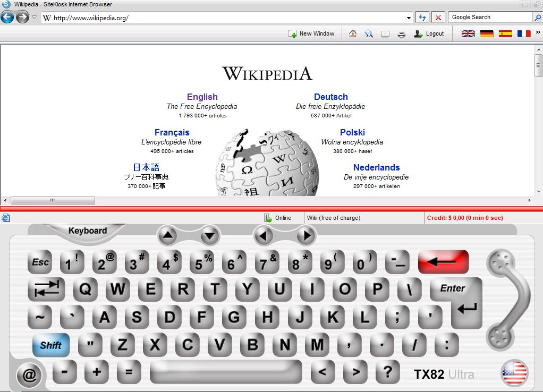This screenshot has width=543, height=392.
Task: Click the Google Search input field
Action: pos(489,17)
